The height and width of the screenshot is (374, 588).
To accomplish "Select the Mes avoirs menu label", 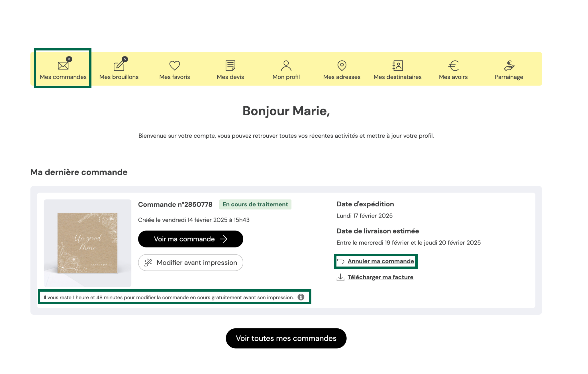I will [453, 77].
